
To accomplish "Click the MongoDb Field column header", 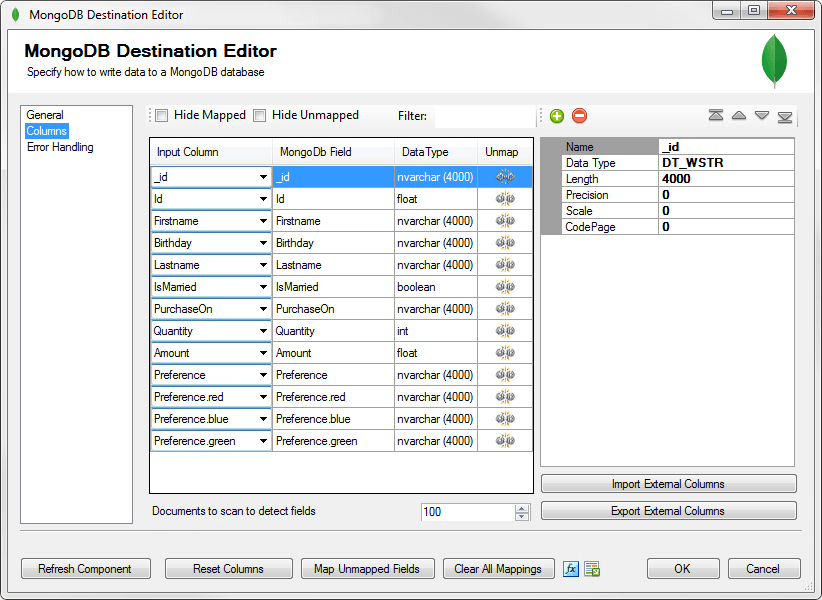I will pyautogui.click(x=333, y=152).
